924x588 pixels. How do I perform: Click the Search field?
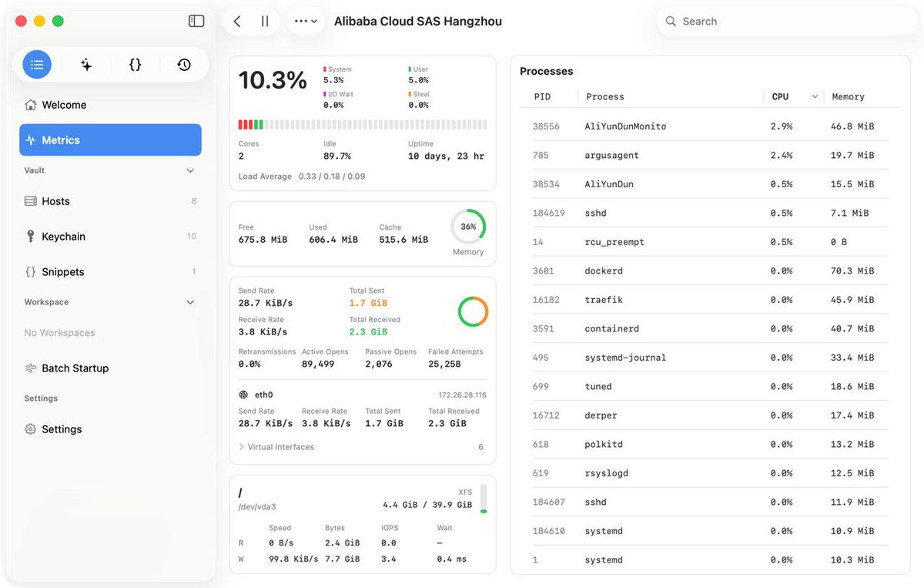click(786, 22)
